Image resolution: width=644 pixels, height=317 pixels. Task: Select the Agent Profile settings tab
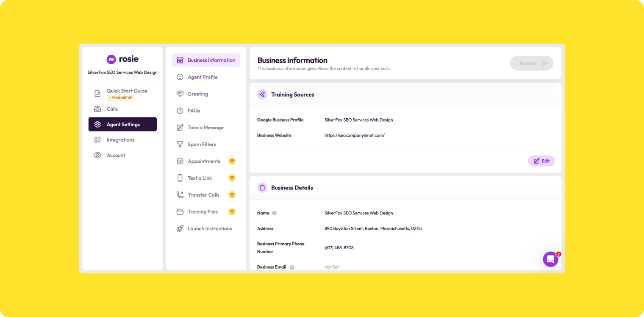point(206,77)
